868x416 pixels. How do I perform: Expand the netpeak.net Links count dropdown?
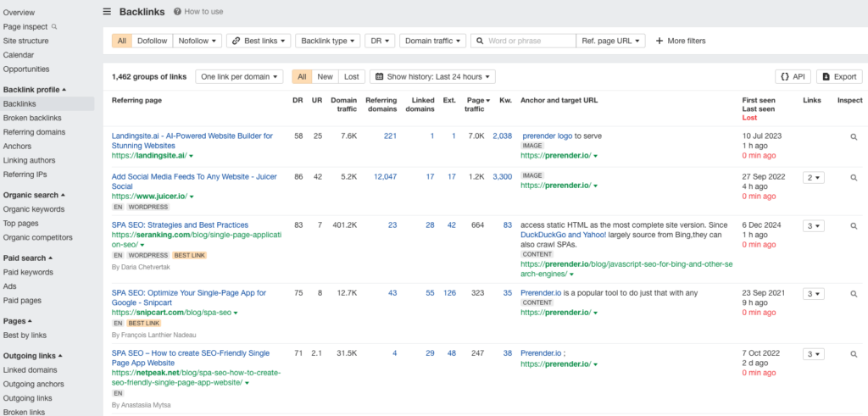pos(814,354)
